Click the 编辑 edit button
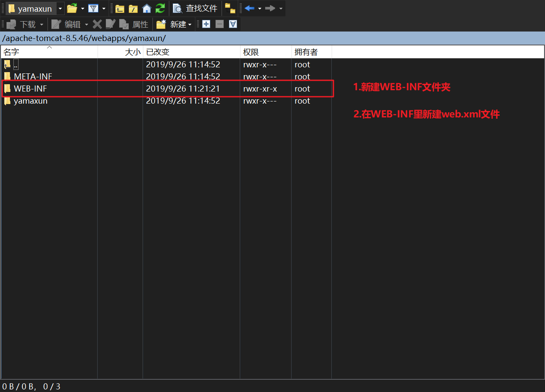The width and height of the screenshot is (545, 392). coord(66,24)
